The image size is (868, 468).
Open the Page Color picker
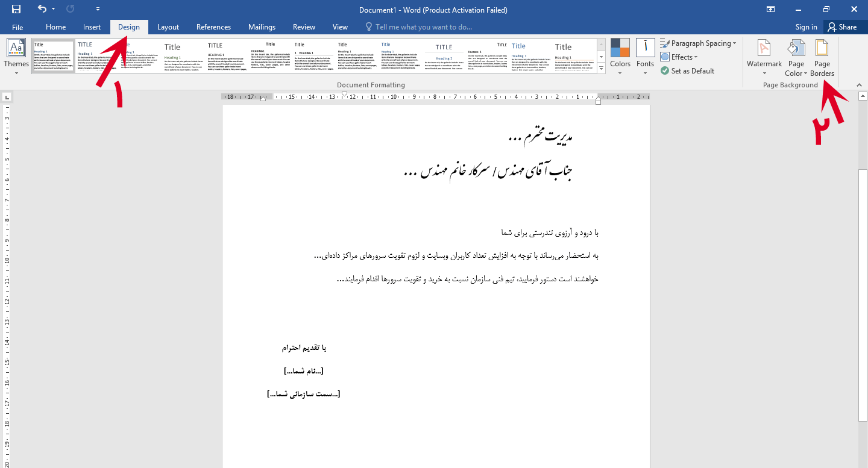(x=796, y=58)
